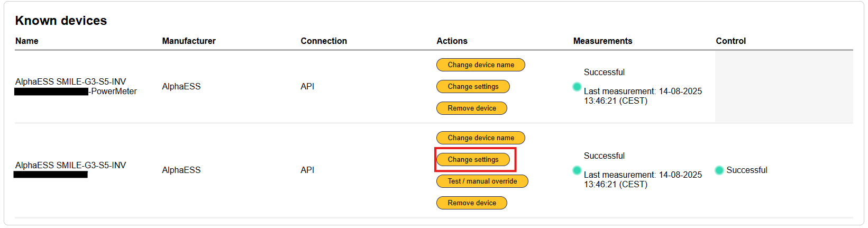Click the Name column header
The image size is (868, 228).
(x=27, y=41)
